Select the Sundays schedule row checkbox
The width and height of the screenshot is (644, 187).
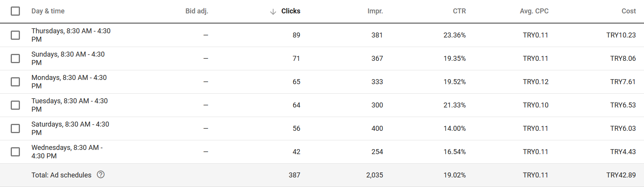[x=15, y=59]
